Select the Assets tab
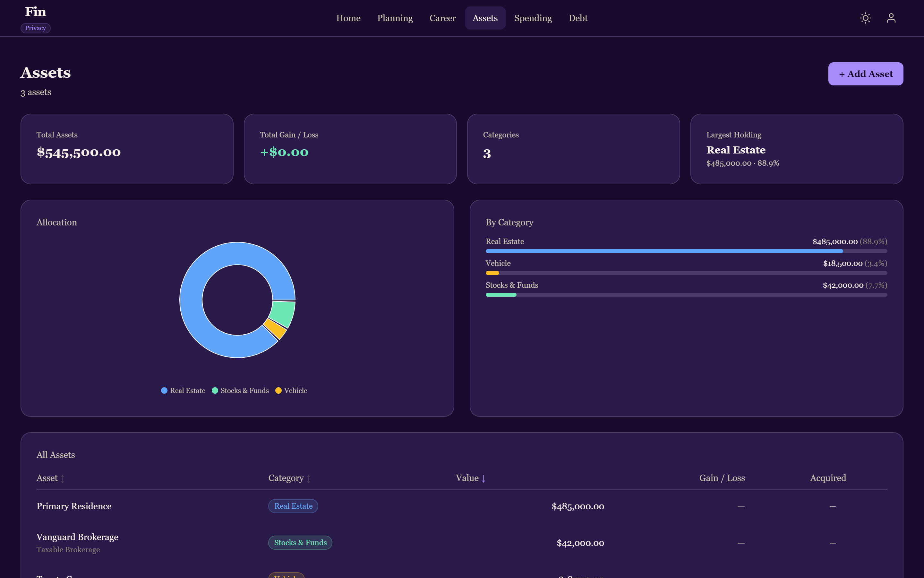Viewport: 924px width, 578px height. pyautogui.click(x=485, y=18)
